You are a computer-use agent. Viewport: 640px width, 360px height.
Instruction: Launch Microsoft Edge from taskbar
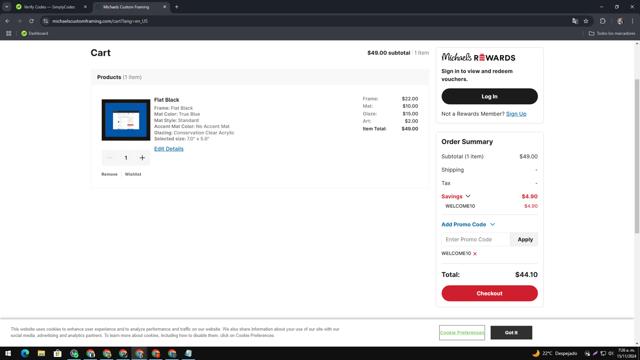(x=25, y=353)
